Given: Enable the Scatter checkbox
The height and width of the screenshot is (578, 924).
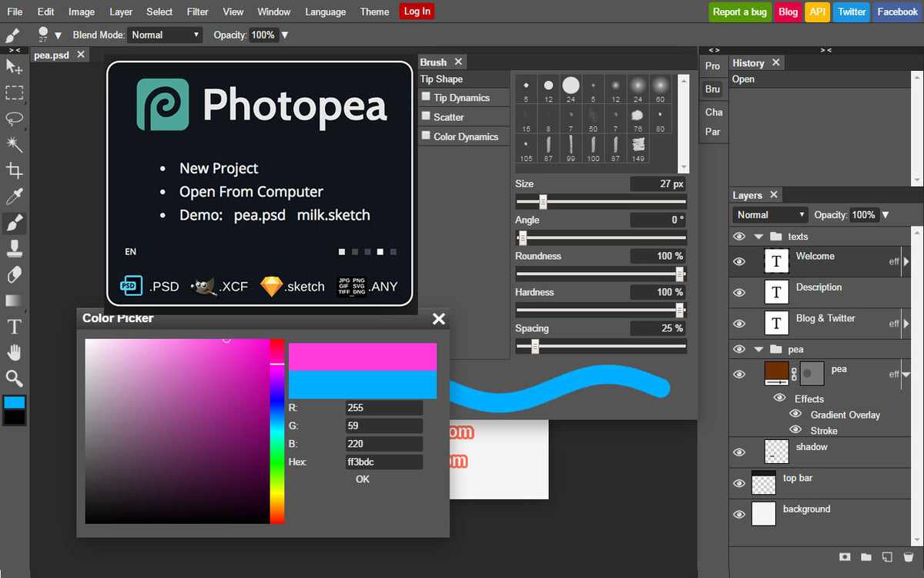Looking at the screenshot, I should [426, 116].
